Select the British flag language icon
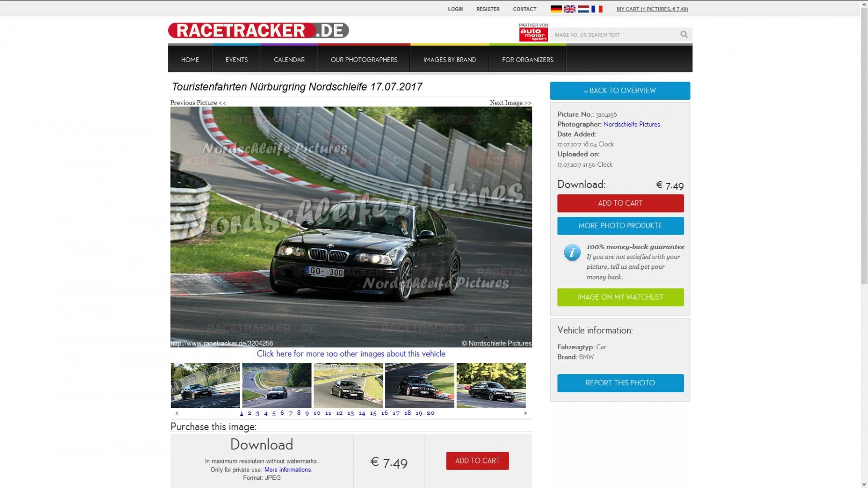This screenshot has height=488, width=868. (570, 9)
